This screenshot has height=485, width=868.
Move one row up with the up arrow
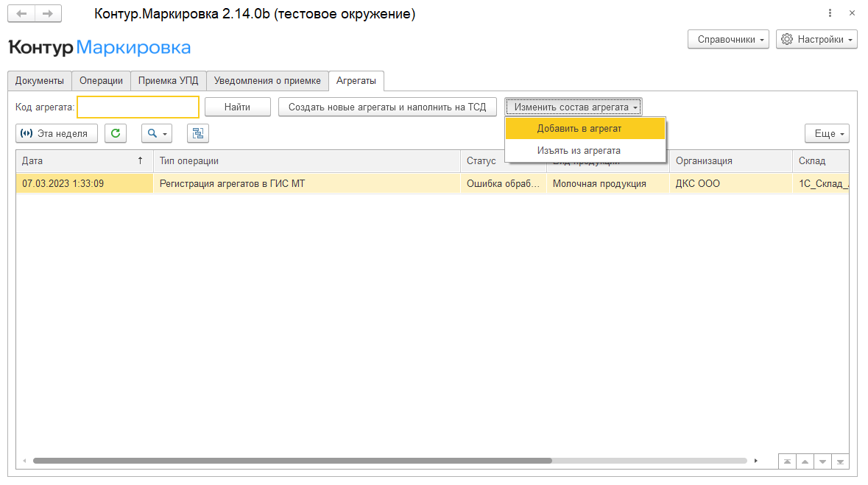click(x=805, y=461)
